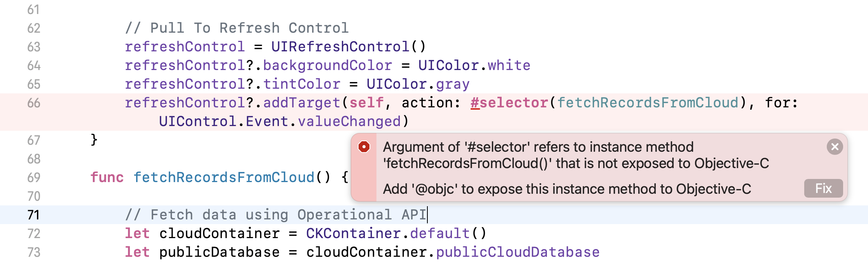
Task: Select the UIRefreshControl initializer call
Action: pos(348,46)
